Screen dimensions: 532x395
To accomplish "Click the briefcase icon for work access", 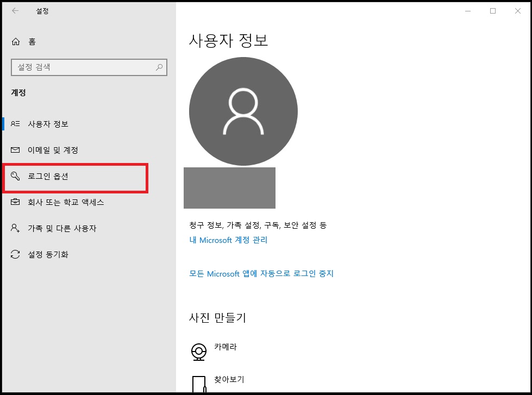I will (x=15, y=202).
